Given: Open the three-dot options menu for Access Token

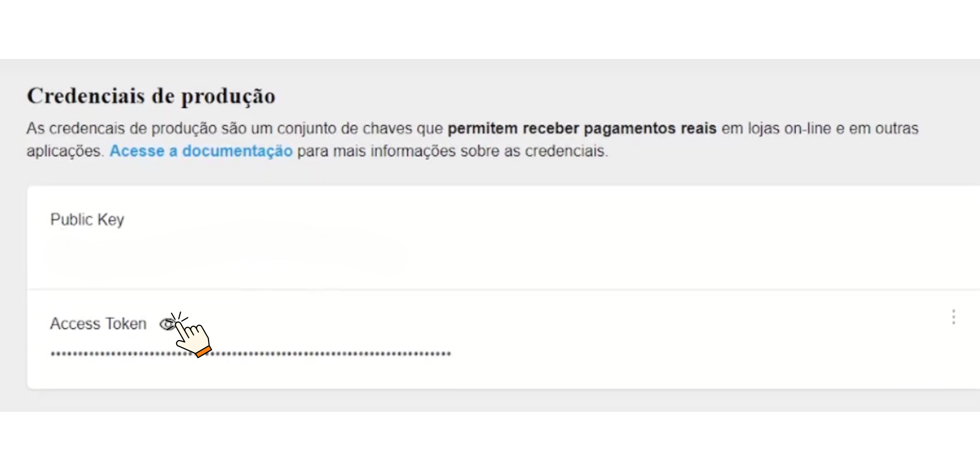Looking at the screenshot, I should (953, 317).
